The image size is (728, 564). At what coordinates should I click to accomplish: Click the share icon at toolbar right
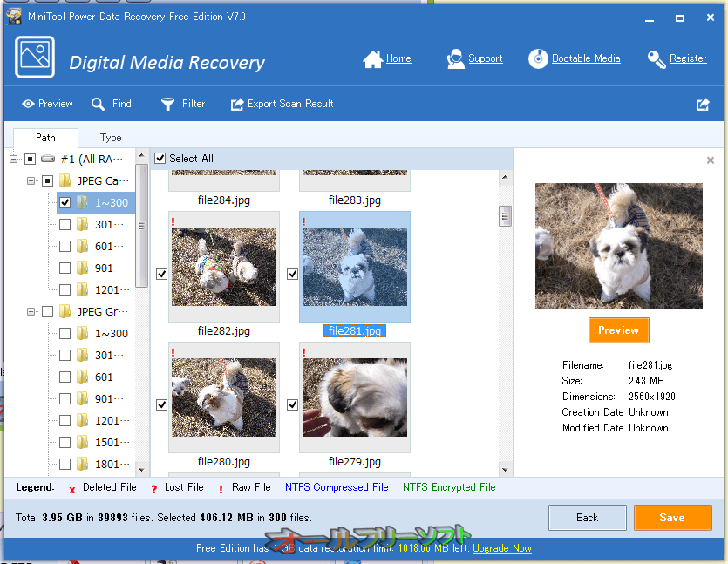click(703, 105)
